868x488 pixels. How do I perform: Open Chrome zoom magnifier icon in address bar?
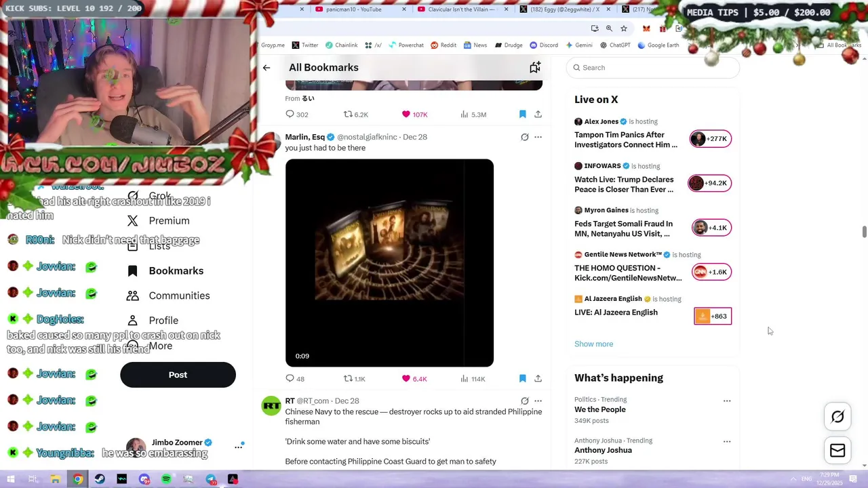(x=609, y=28)
